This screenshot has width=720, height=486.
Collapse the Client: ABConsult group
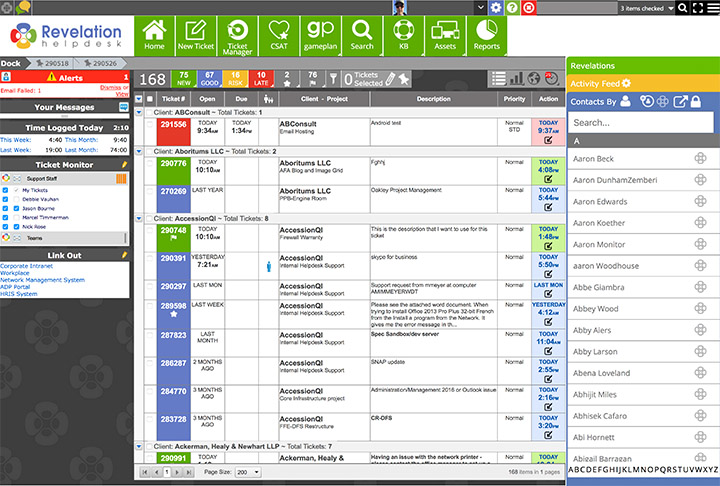(x=139, y=112)
